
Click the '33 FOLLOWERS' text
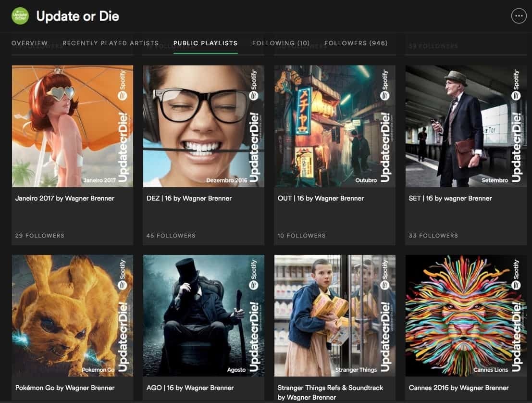pyautogui.click(x=433, y=236)
